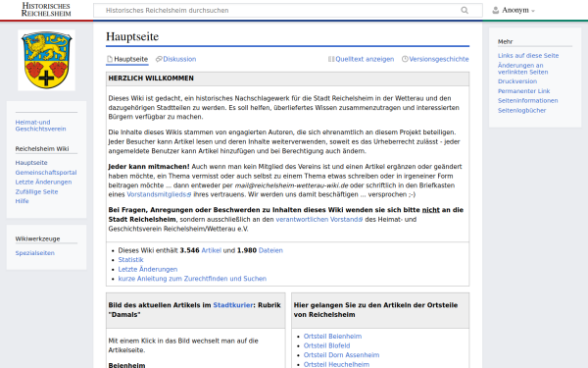Click the Reichelsheim coat of arms logo
Screen dimensions: 588x368
pos(46,61)
